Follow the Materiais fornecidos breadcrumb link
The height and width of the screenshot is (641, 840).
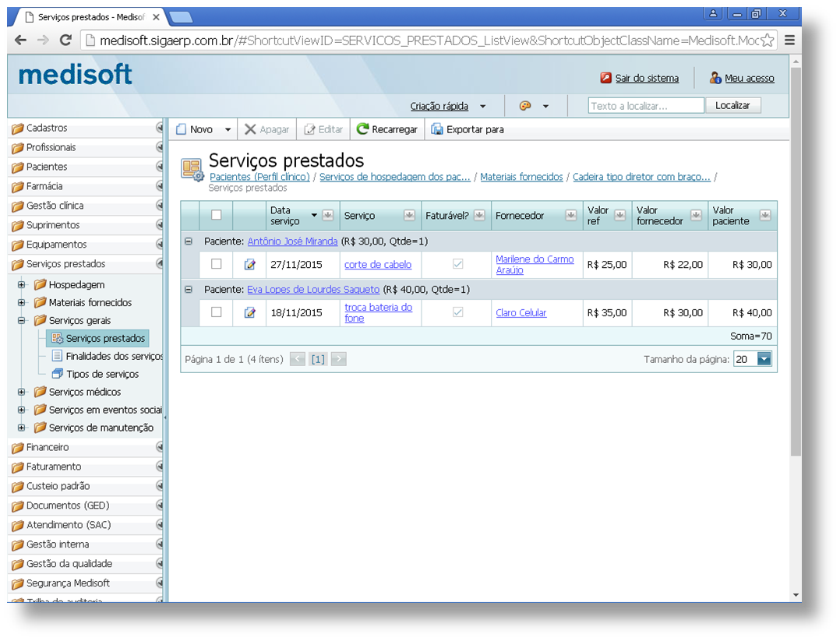[x=521, y=177]
